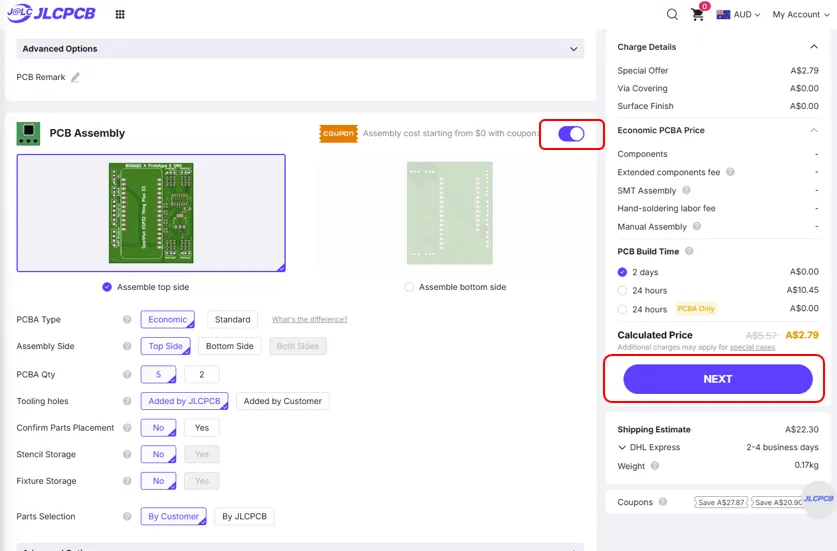Image resolution: width=837 pixels, height=551 pixels.
Task: Choose tooling holes Added by Customer
Action: coord(283,401)
